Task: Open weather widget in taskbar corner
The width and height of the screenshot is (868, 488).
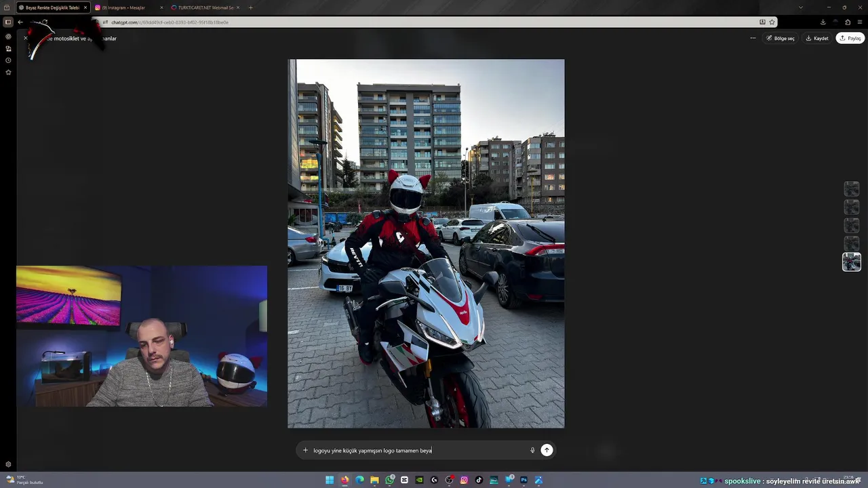Action: point(24,480)
